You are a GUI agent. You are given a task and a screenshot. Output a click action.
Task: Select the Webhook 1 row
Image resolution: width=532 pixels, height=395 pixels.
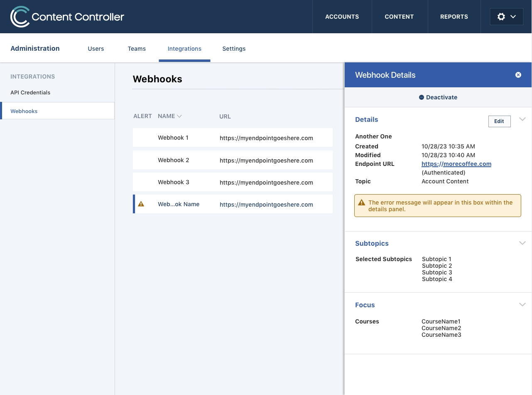(x=233, y=138)
